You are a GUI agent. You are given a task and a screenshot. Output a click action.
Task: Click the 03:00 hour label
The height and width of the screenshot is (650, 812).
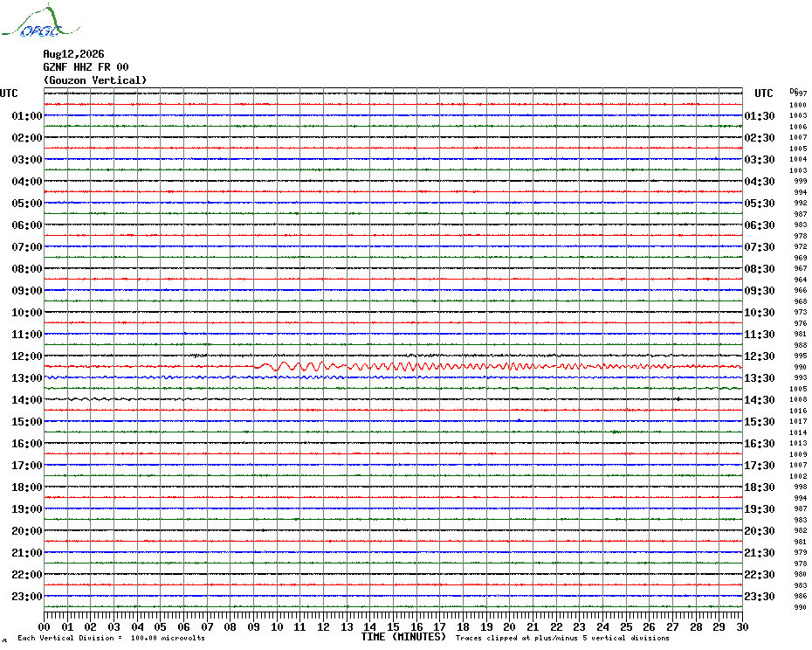[x=27, y=159]
